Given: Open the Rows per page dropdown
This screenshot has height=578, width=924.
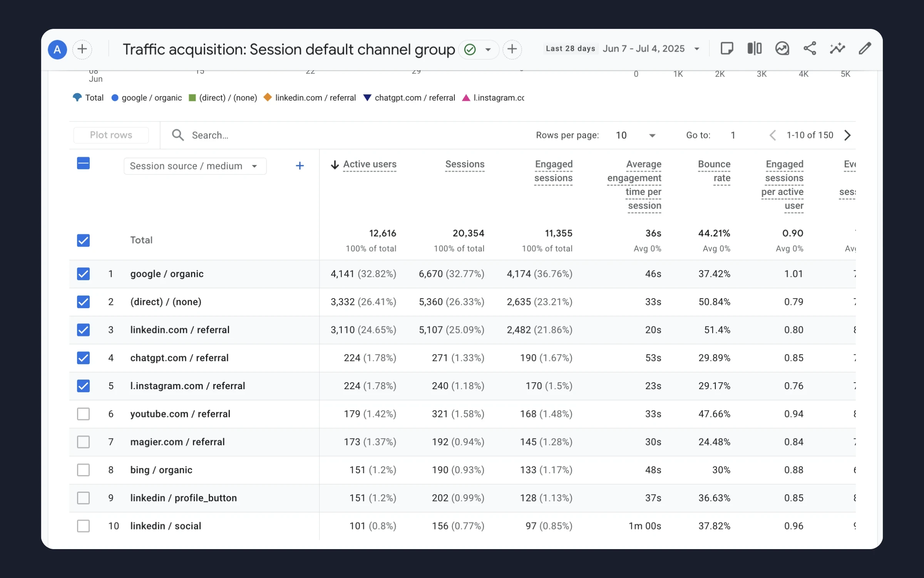Looking at the screenshot, I should click(635, 135).
